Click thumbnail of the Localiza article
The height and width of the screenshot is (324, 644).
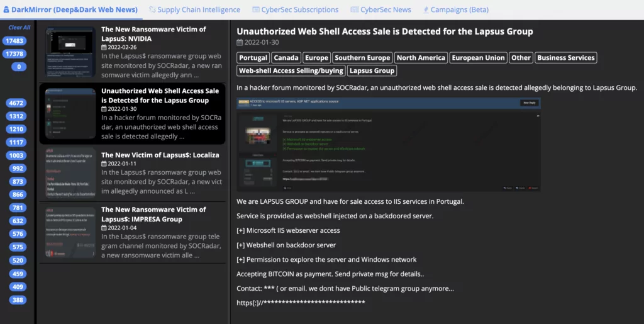tap(70, 173)
